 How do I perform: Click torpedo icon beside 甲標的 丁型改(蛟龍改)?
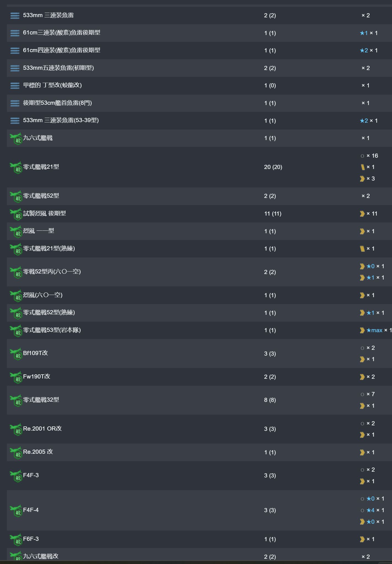(x=15, y=85)
